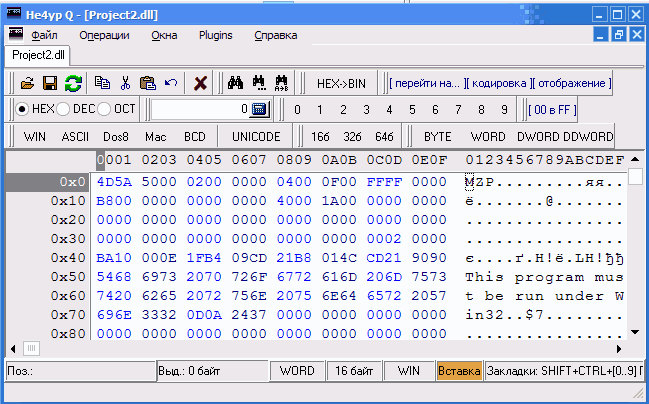This screenshot has width=649, height=404.
Task: Choose WORD grouping in toolbar
Action: point(488,137)
